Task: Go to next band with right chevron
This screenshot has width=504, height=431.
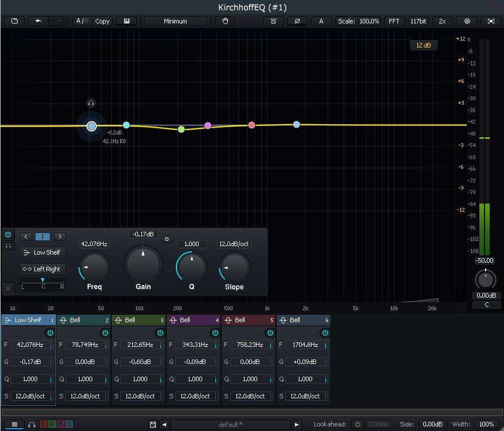Action: [x=60, y=237]
